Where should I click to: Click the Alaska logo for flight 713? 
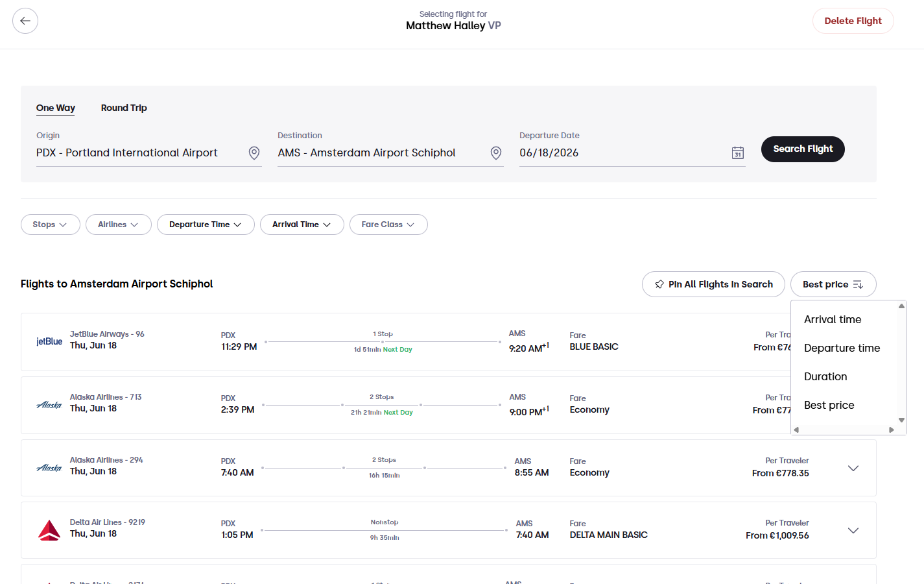coord(49,405)
